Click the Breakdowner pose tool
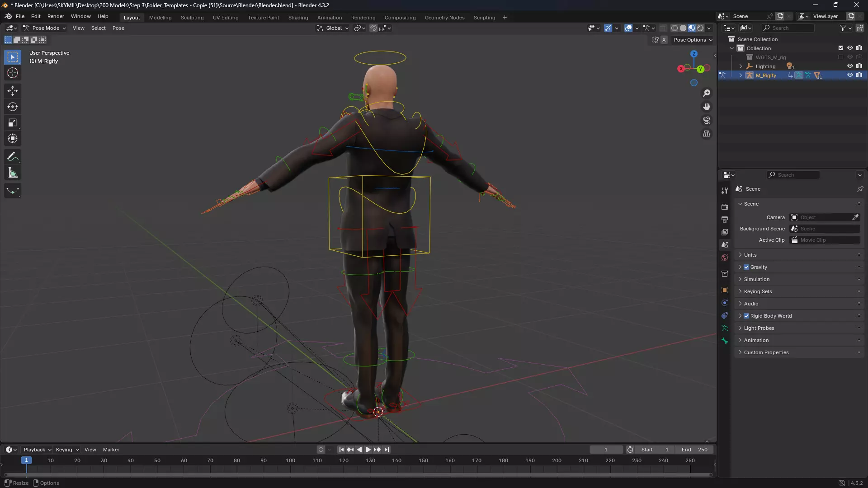 click(x=13, y=191)
